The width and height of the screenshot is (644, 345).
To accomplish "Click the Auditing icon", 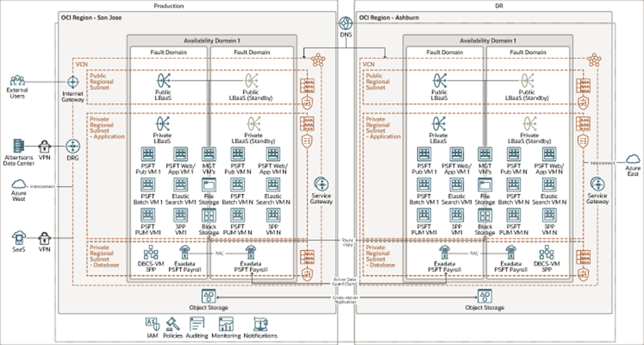I will click(x=197, y=325).
